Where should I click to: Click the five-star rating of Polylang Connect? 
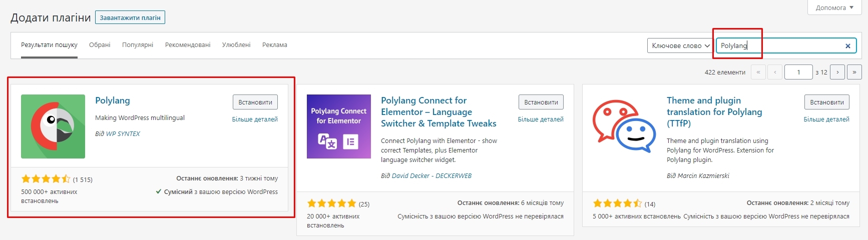[331, 203]
